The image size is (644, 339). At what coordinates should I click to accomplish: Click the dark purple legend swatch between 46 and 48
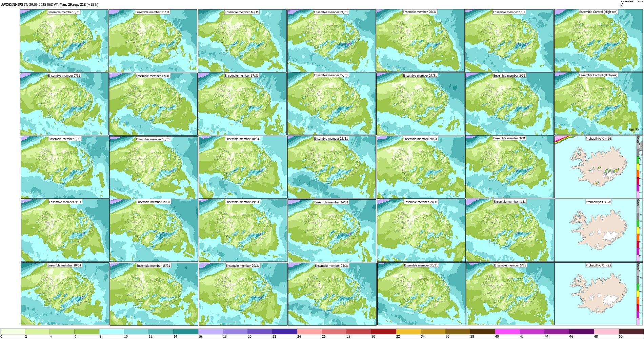click(x=582, y=332)
